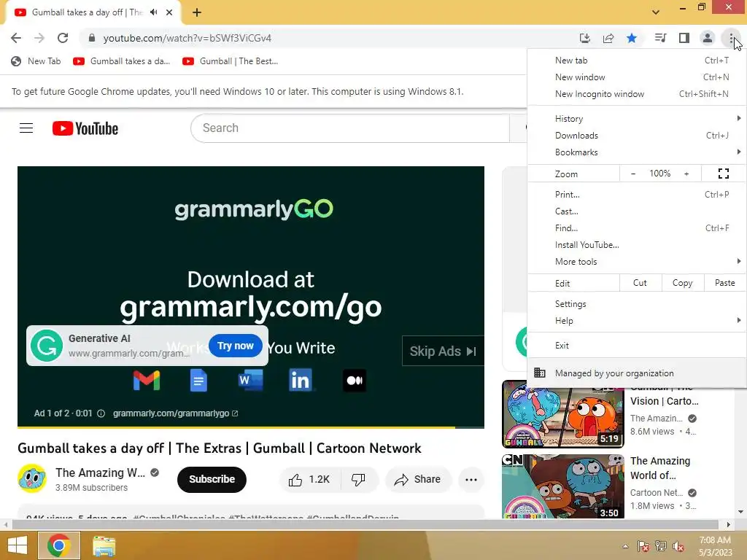The image size is (747, 560).
Task: Click the muted volume tray icon
Action: pyautogui.click(x=678, y=546)
